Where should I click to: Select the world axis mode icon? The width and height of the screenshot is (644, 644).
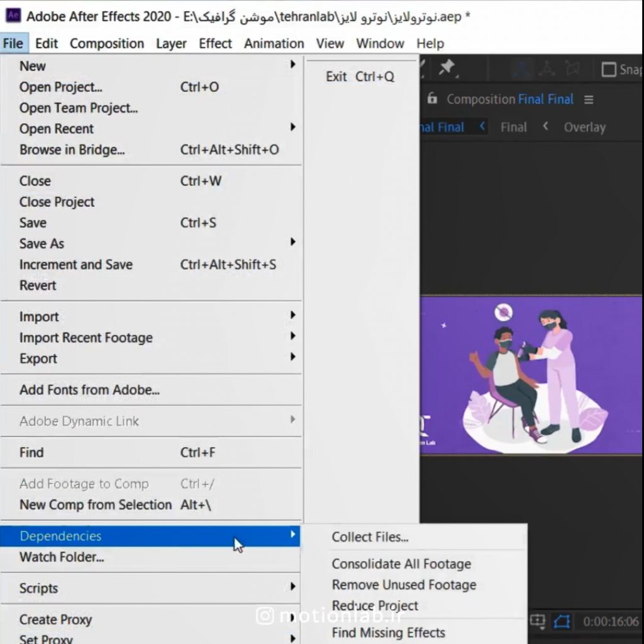(547, 68)
